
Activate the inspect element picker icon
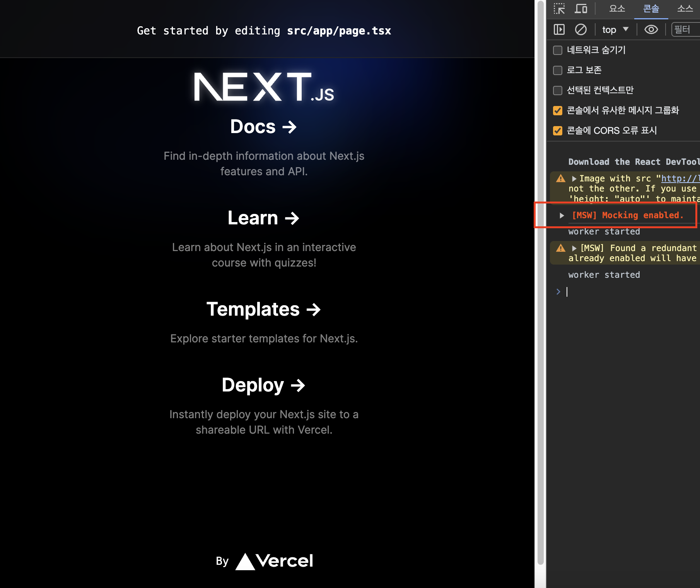[x=559, y=9]
